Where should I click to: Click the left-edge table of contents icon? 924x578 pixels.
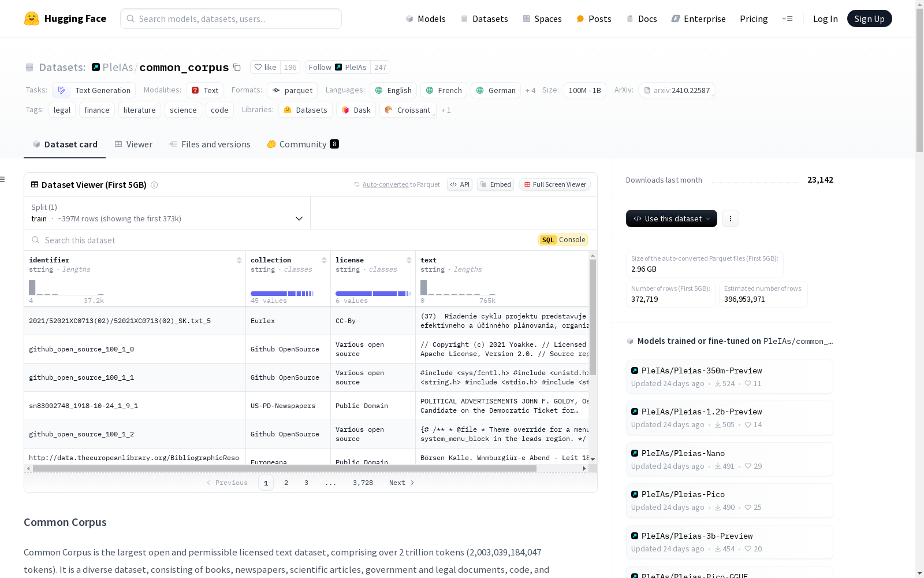point(2,179)
